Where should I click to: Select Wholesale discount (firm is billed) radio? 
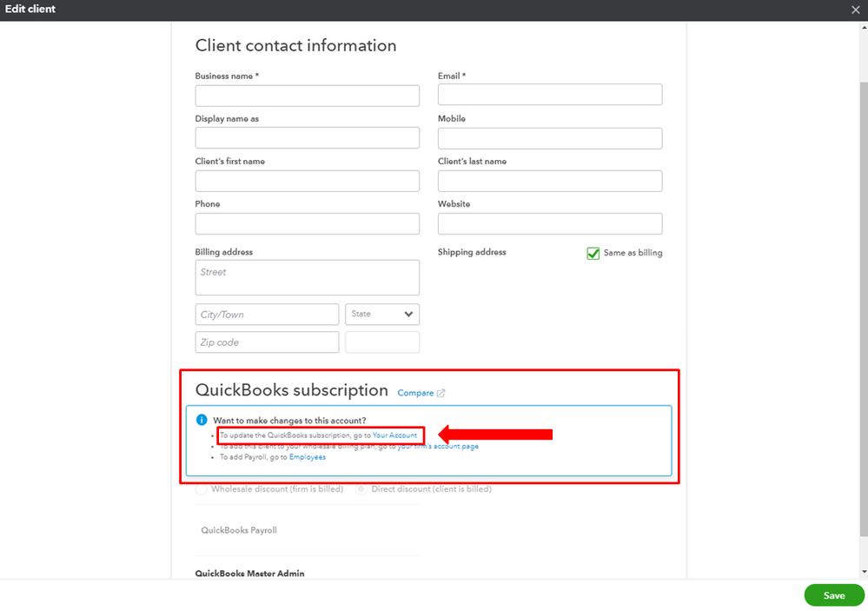(x=201, y=489)
